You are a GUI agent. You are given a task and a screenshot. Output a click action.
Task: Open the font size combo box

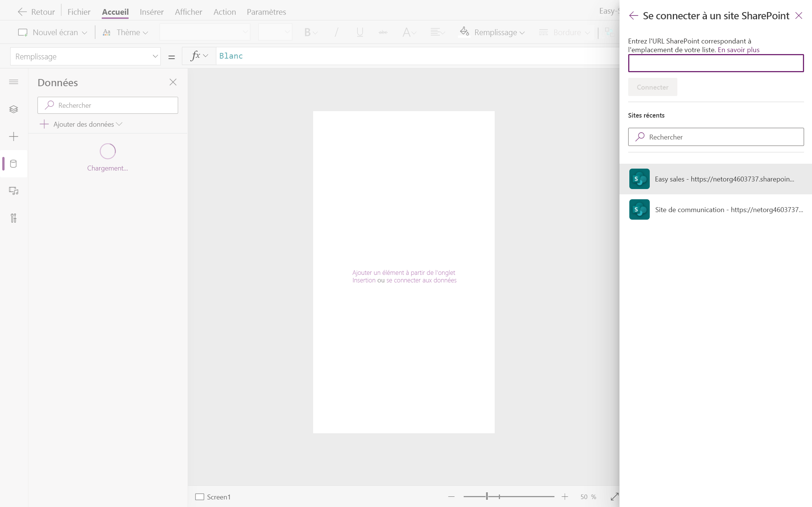275,32
